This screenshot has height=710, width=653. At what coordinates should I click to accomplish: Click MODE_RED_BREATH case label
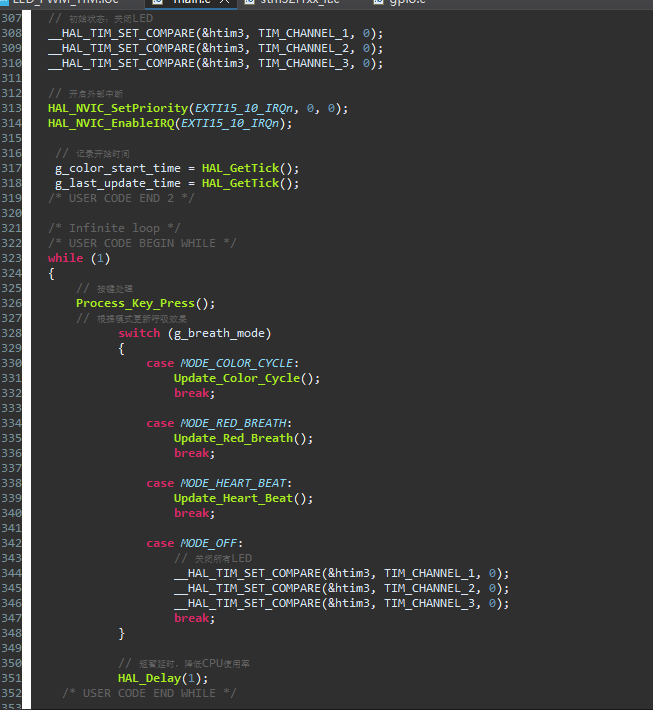click(x=233, y=423)
